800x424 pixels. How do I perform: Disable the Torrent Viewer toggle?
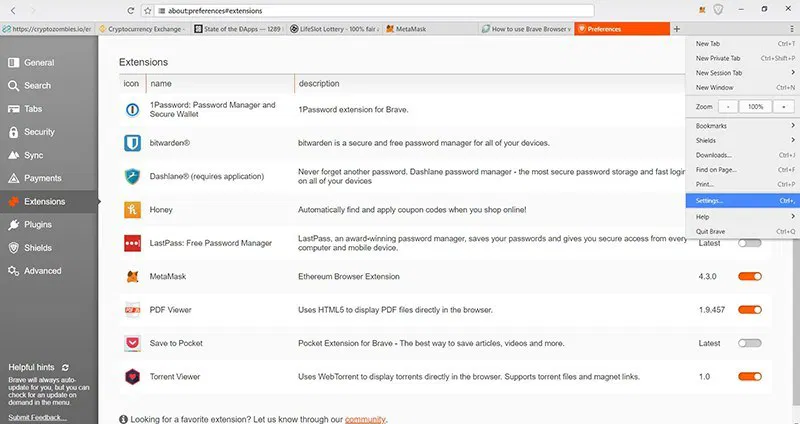point(749,377)
